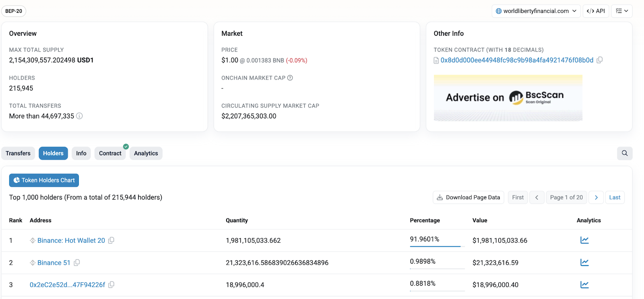644x299 pixels.
Task: Select the $2,207,365,303.00 market cap value
Action: tap(249, 116)
